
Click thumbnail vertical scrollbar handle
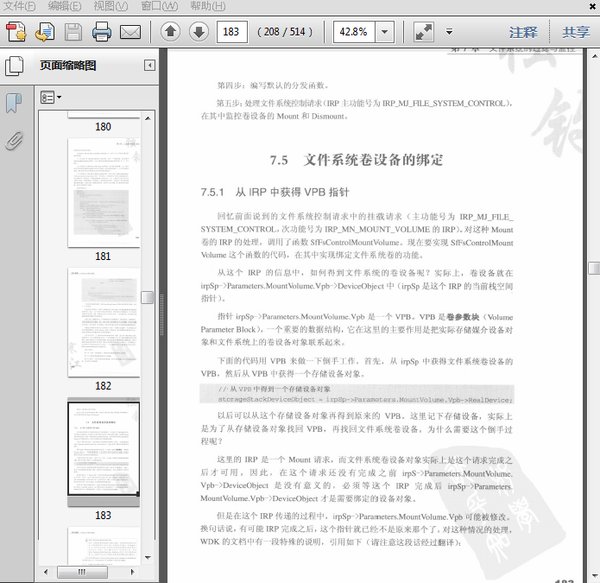pyautogui.click(x=148, y=297)
